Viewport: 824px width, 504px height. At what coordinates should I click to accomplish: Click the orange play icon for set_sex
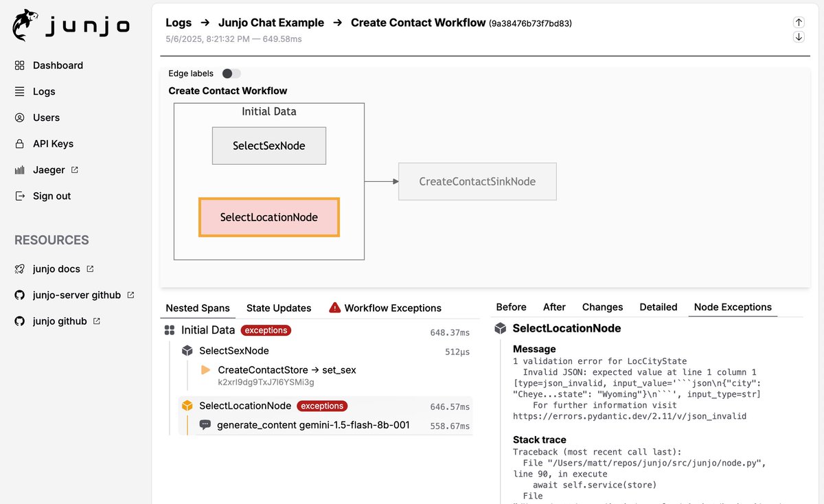point(205,370)
